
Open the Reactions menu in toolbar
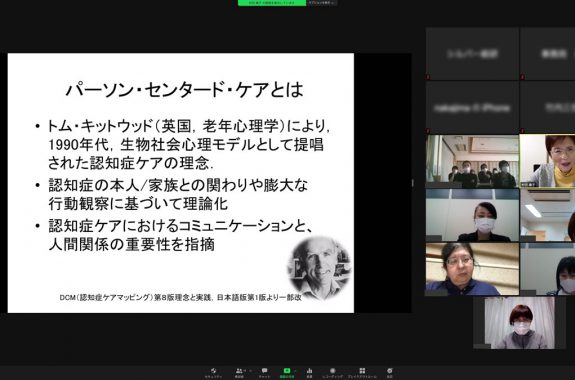pos(389,373)
